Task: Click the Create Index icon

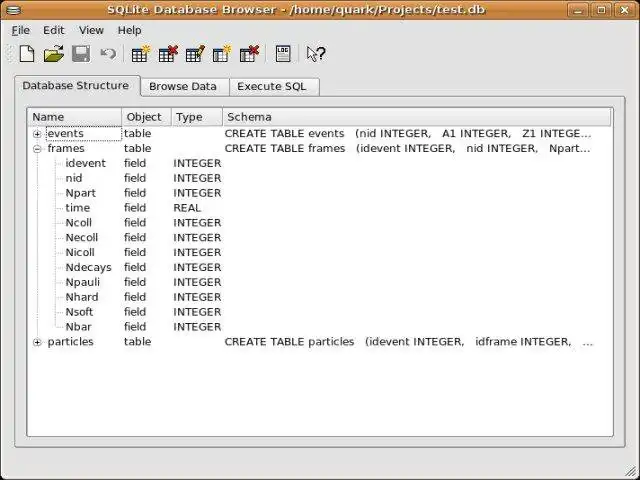Action: pyautogui.click(x=222, y=54)
